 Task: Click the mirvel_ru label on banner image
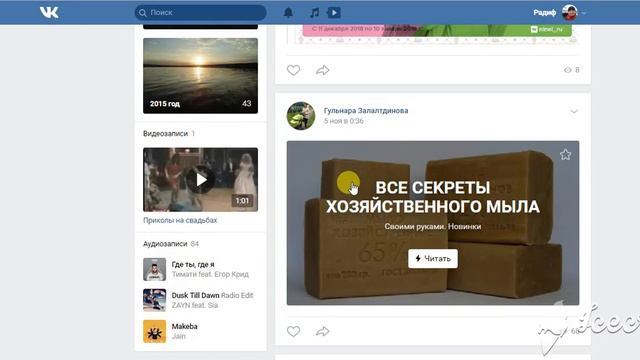pyautogui.click(x=547, y=29)
